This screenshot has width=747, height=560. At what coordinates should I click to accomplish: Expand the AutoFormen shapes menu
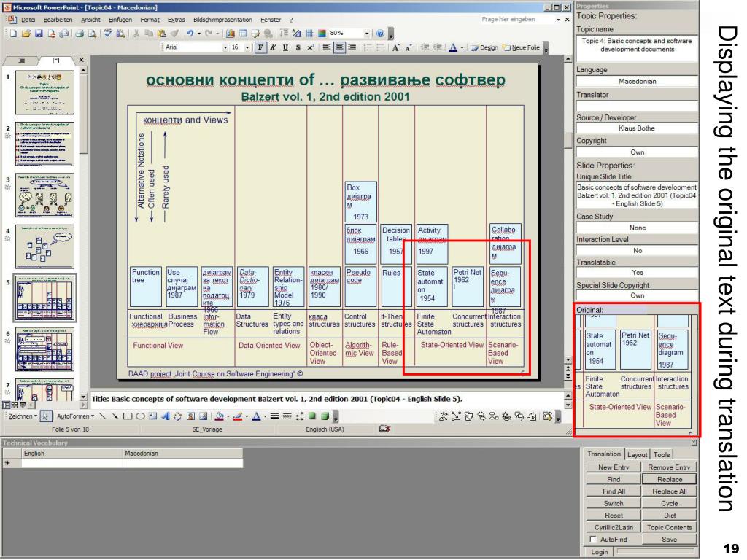point(75,416)
